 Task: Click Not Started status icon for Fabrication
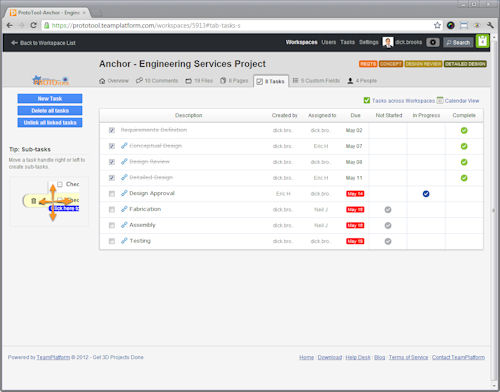click(x=388, y=210)
